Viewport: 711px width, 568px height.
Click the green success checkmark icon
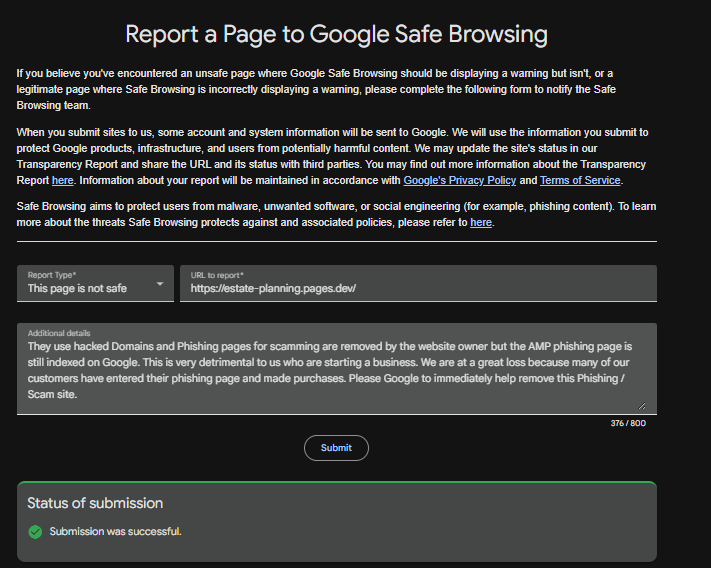click(35, 532)
